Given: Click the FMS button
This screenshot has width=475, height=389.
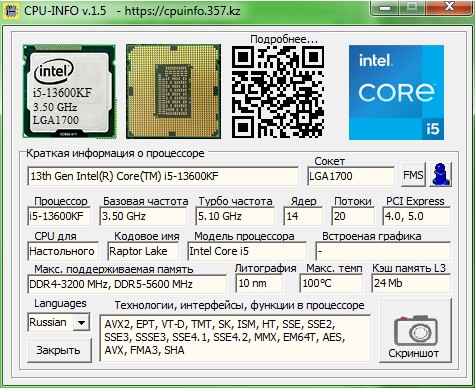Looking at the screenshot, I should pyautogui.click(x=413, y=174).
